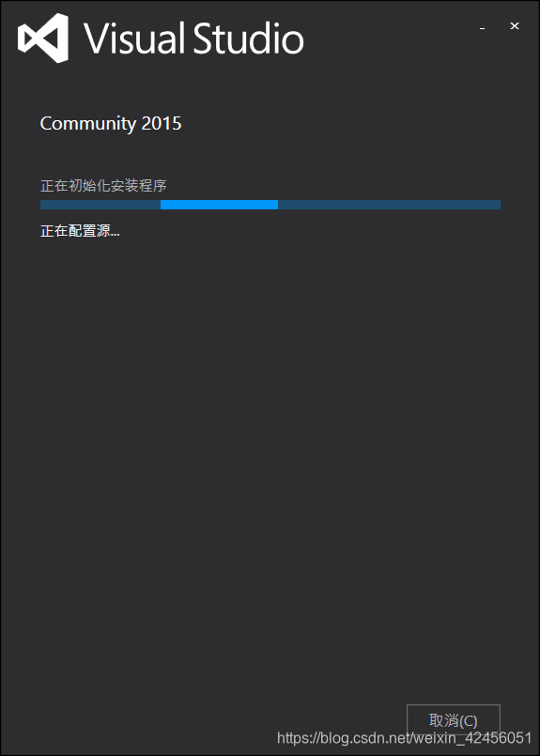Viewport: 540px width, 756px height.
Task: Click the word "Visual" in the title
Action: click(x=135, y=38)
